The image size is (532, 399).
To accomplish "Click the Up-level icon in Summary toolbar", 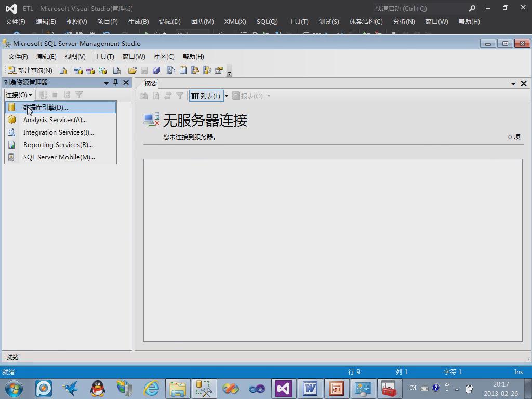I will (144, 96).
